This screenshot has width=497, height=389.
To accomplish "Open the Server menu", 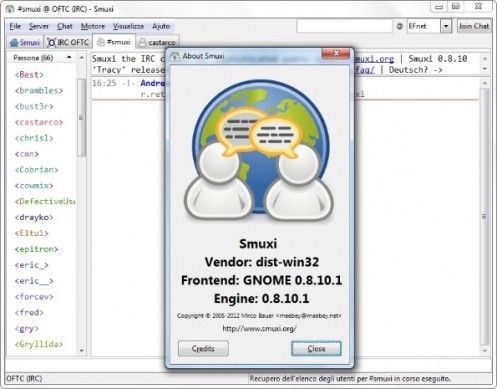I will pos(39,26).
